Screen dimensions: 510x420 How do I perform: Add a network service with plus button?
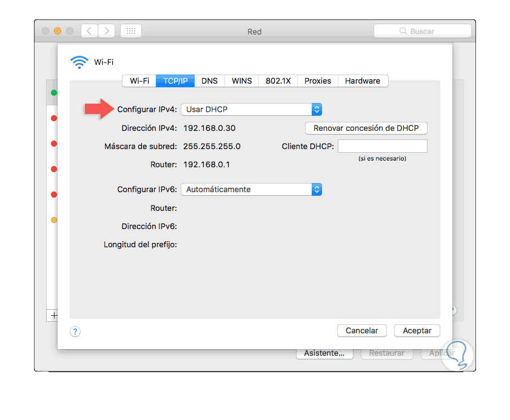click(53, 315)
